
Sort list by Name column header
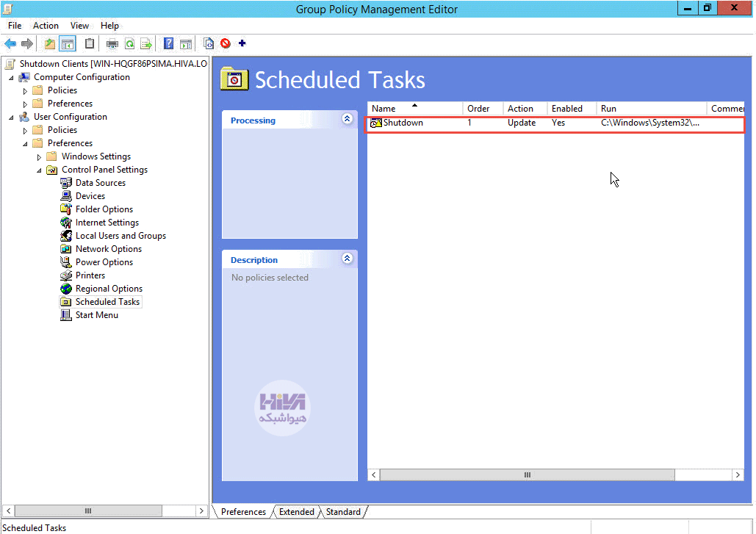click(414, 109)
